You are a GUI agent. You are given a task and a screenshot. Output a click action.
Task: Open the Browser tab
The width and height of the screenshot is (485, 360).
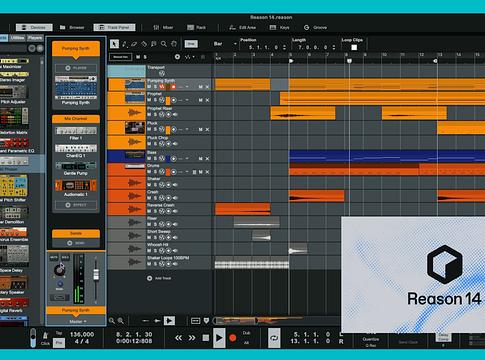[x=72, y=27]
